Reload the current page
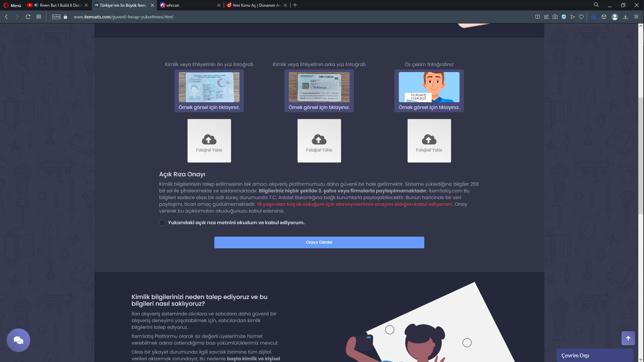Image resolution: width=644 pixels, height=362 pixels. (28, 17)
